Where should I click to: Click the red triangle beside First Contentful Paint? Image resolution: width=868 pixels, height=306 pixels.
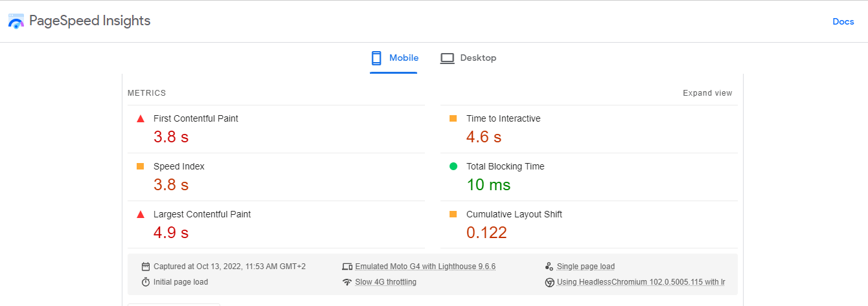(140, 118)
